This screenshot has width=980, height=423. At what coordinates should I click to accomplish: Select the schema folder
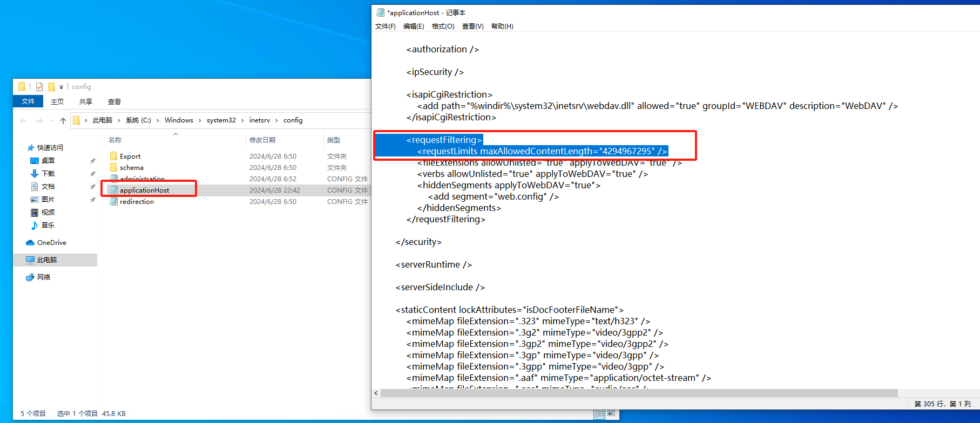click(132, 167)
